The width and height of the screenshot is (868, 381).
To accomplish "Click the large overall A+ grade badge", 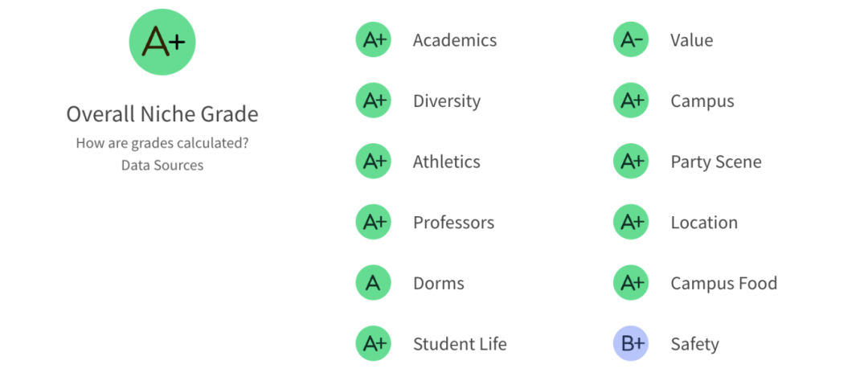I will click(162, 42).
